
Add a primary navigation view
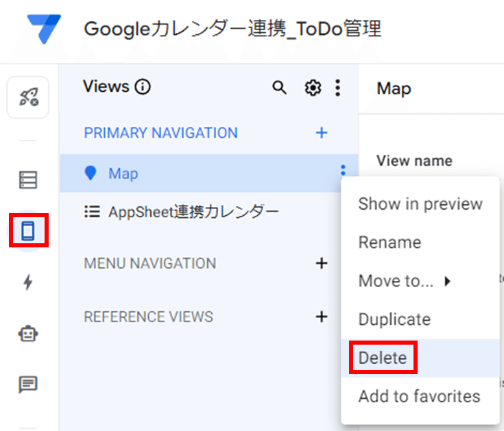point(322,133)
